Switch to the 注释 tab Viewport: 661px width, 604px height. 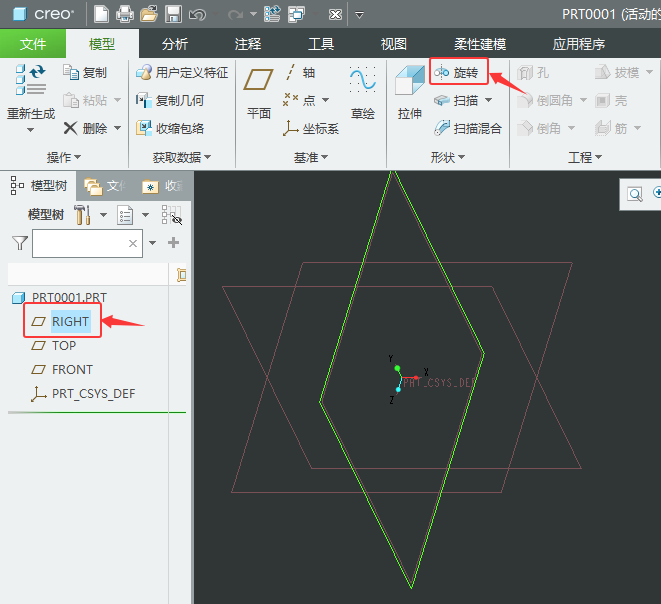point(248,44)
